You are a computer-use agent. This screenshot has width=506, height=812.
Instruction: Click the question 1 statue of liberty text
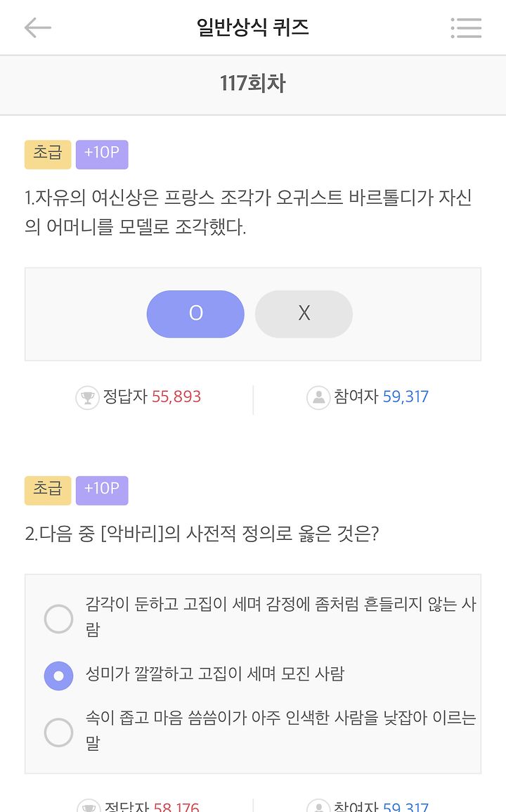[248, 212]
